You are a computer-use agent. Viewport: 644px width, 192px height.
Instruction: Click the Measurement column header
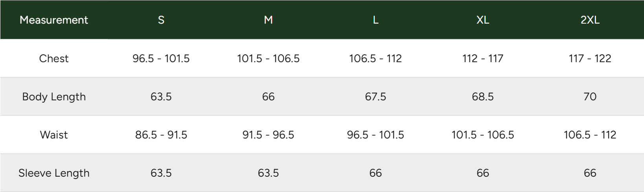tap(54, 20)
